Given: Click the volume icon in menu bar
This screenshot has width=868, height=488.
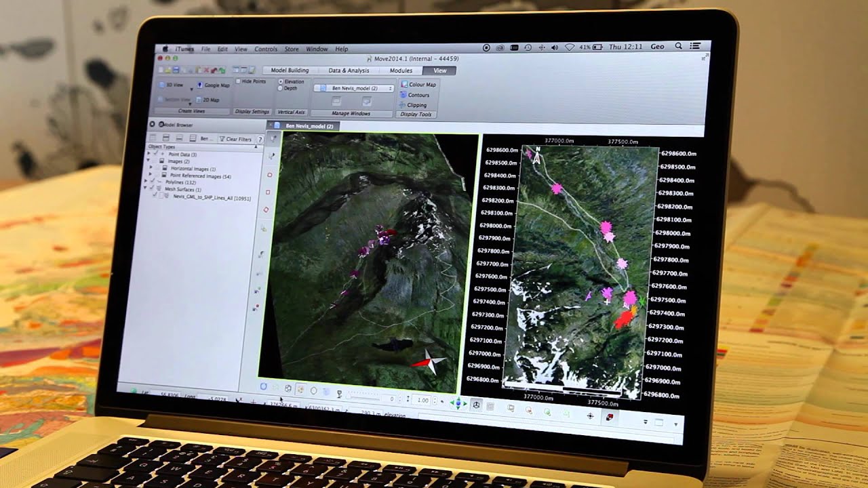Looking at the screenshot, I should click(555, 47).
